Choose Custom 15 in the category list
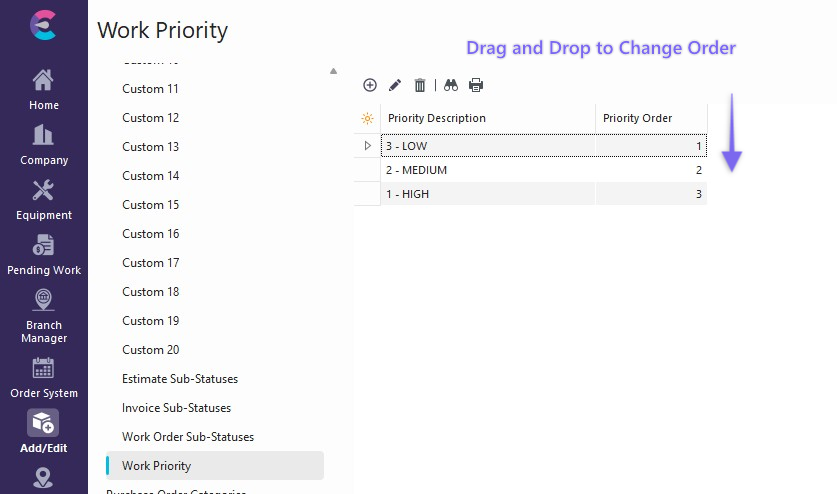Viewport: 837px width, 494px height. 151,205
